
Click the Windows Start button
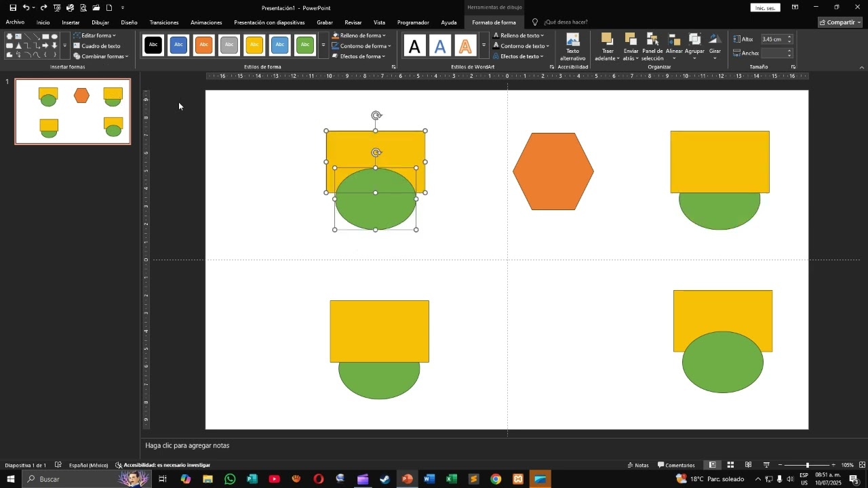(x=11, y=479)
